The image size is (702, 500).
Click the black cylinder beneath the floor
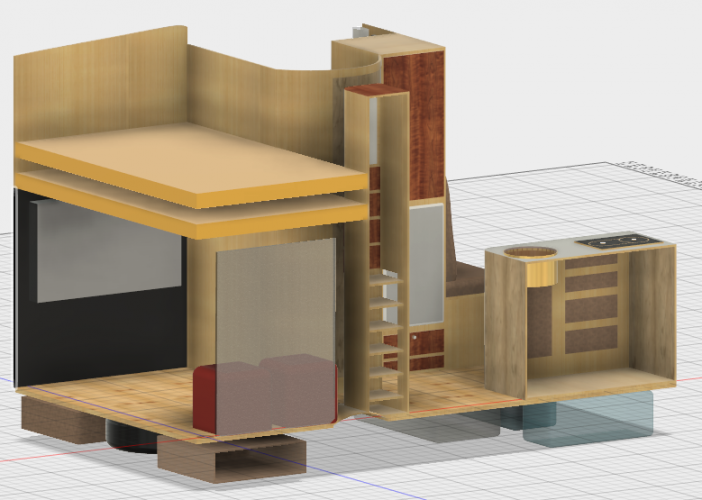[127, 435]
